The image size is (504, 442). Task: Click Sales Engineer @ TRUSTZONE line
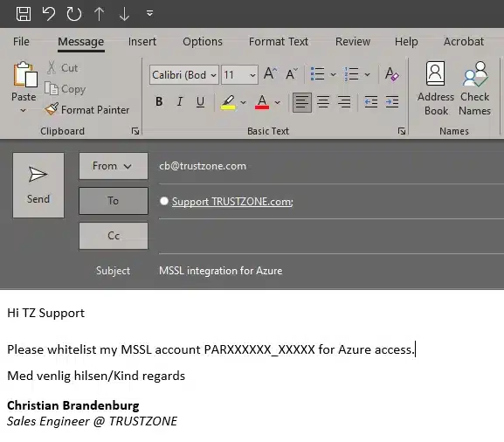click(92, 421)
